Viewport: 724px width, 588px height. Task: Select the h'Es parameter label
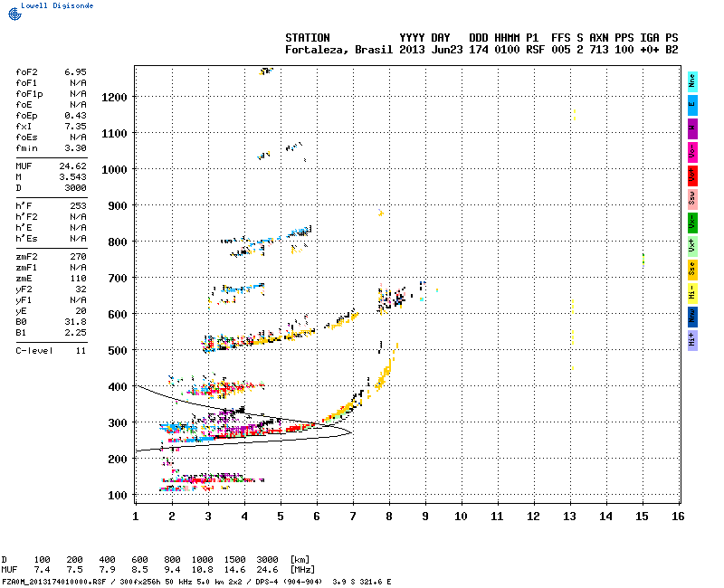click(x=26, y=239)
